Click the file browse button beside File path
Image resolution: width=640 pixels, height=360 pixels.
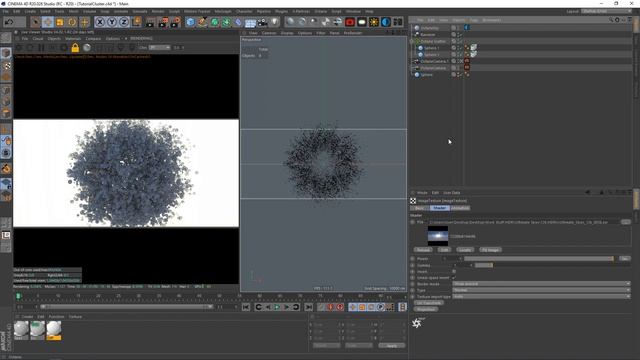(625, 222)
